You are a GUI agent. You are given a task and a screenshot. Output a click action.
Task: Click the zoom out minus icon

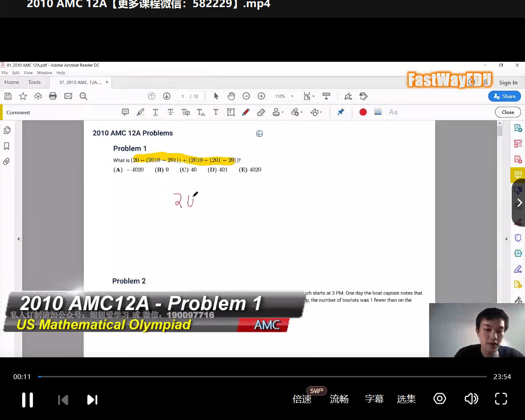point(246,96)
